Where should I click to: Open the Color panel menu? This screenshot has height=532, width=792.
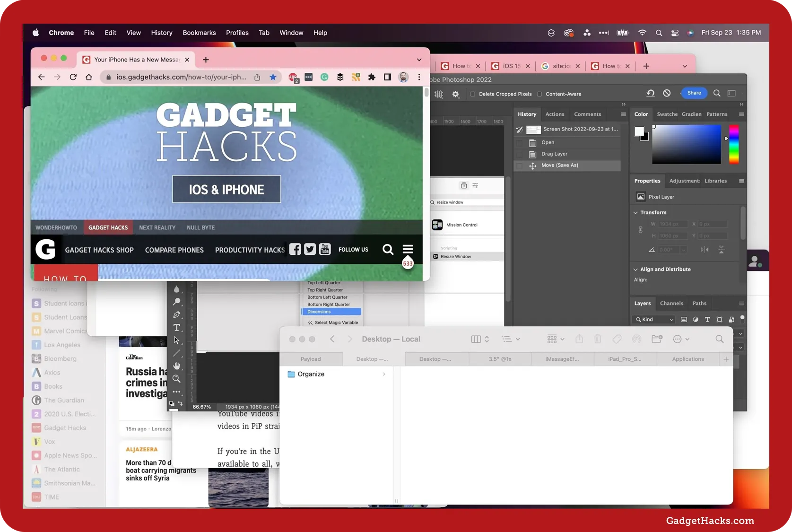pyautogui.click(x=741, y=114)
